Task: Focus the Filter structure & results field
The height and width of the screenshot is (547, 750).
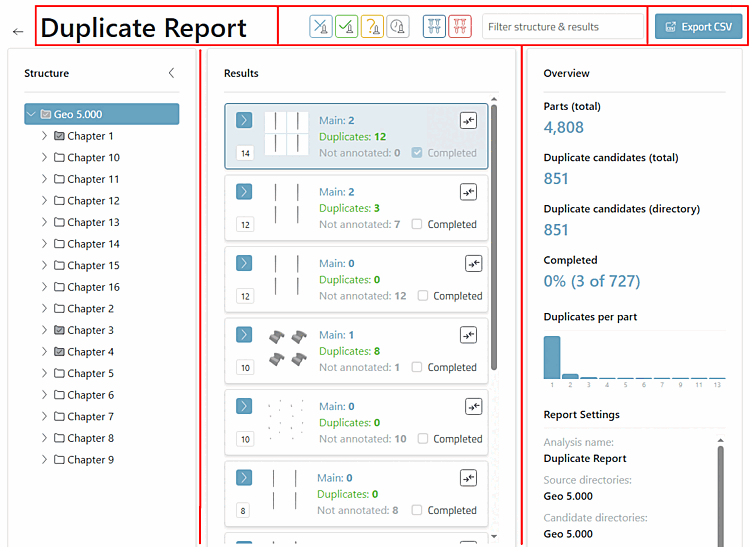Action: pyautogui.click(x=562, y=27)
